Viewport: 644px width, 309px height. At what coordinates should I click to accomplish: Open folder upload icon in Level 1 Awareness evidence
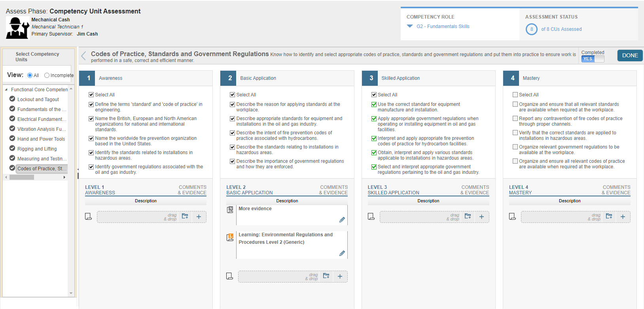pos(185,216)
